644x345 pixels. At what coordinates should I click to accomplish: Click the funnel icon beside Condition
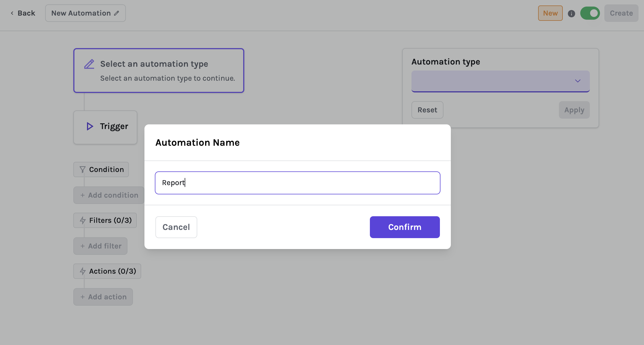point(82,169)
